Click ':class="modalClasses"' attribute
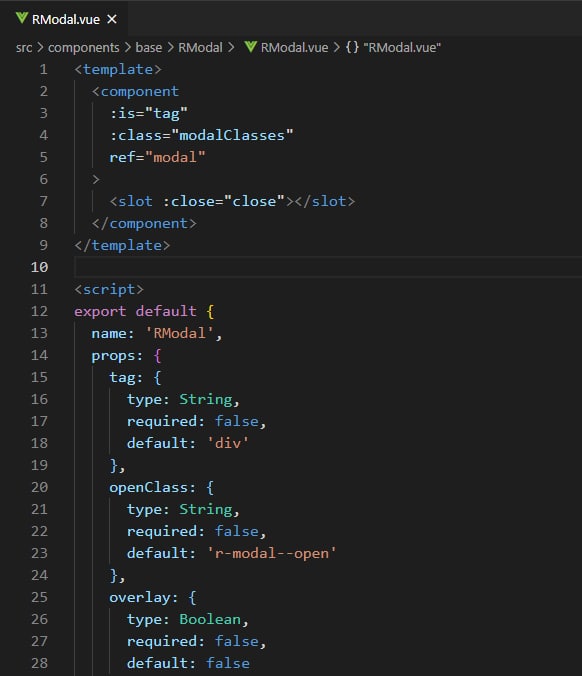Image resolution: width=582 pixels, height=676 pixels. click(201, 135)
